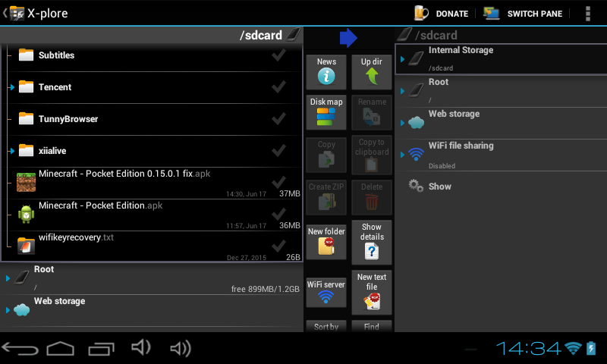Create a New text file
Viewport: 607px width, 364px height.
372,292
